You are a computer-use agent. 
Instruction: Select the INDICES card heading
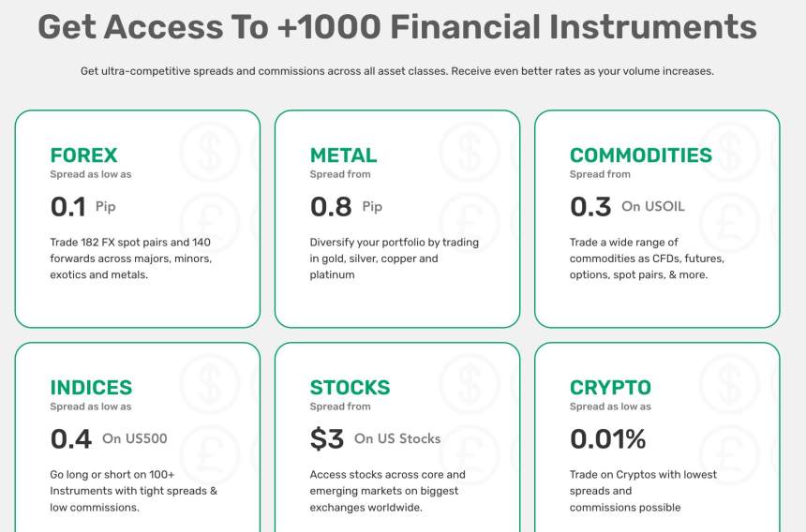[91, 388]
